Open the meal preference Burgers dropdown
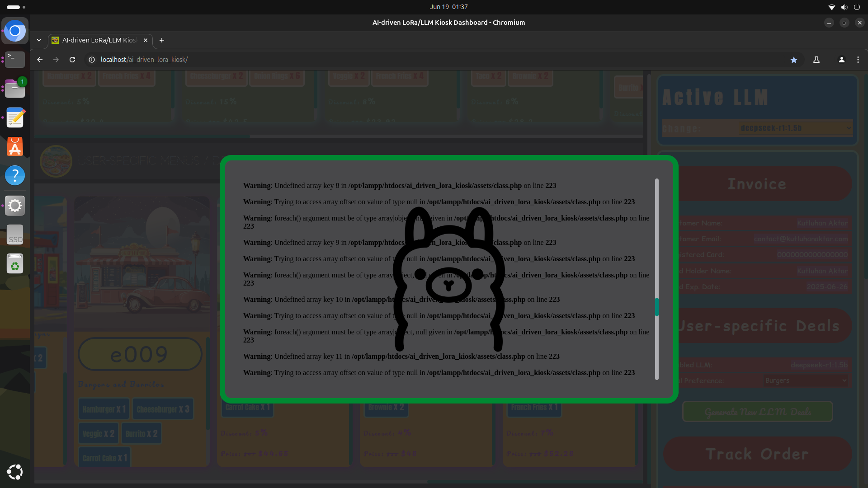Viewport: 868px width, 488px height. [x=806, y=380]
